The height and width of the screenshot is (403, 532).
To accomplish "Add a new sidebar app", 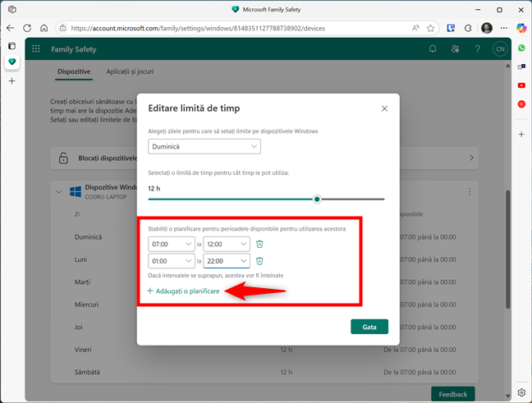I will (x=521, y=135).
